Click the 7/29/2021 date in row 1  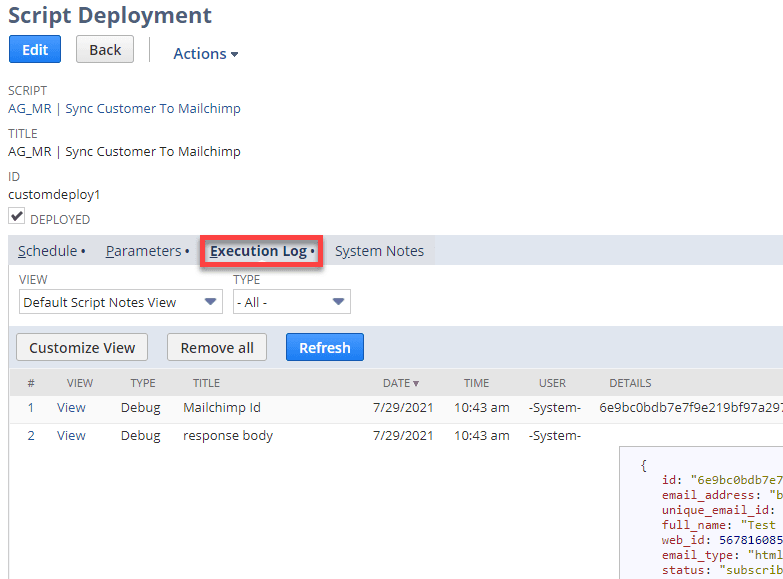[403, 408]
